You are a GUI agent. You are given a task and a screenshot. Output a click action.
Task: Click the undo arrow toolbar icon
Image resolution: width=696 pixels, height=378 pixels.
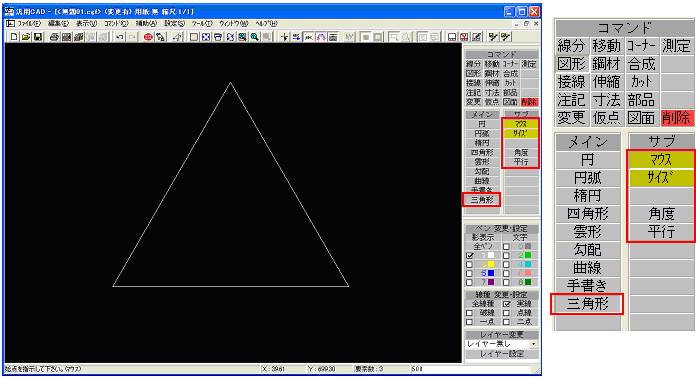[x=119, y=37]
